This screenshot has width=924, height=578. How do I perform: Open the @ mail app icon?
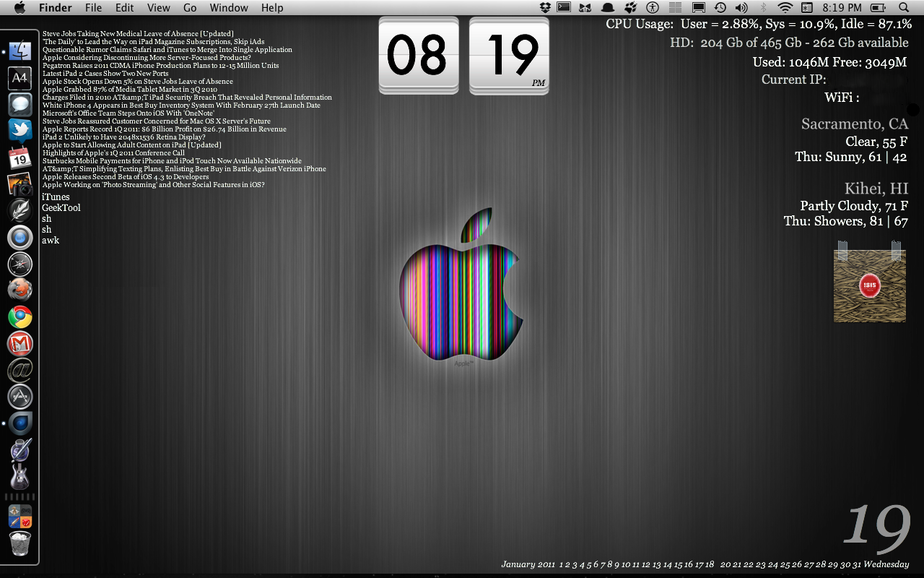pyautogui.click(x=20, y=370)
